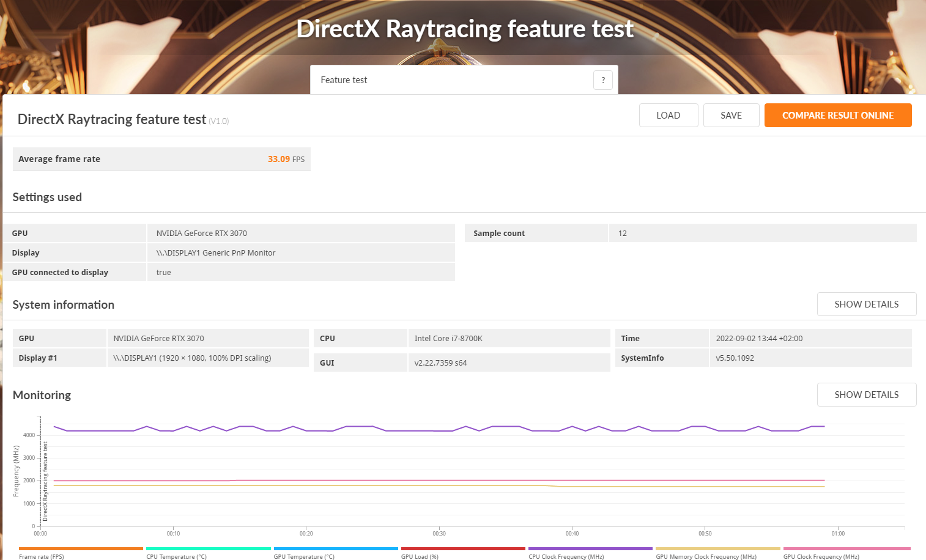Click the V1.0 version label
926x560 pixels.
[219, 121]
